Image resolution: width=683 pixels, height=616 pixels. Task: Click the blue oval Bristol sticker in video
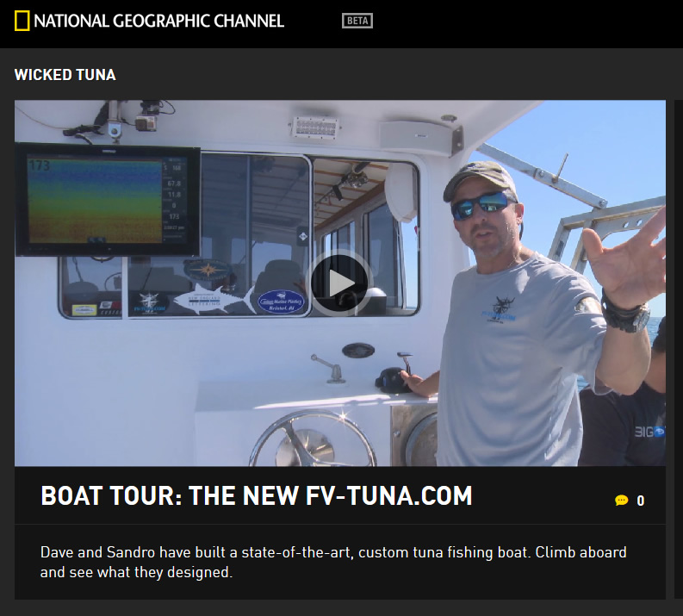pyautogui.click(x=282, y=302)
